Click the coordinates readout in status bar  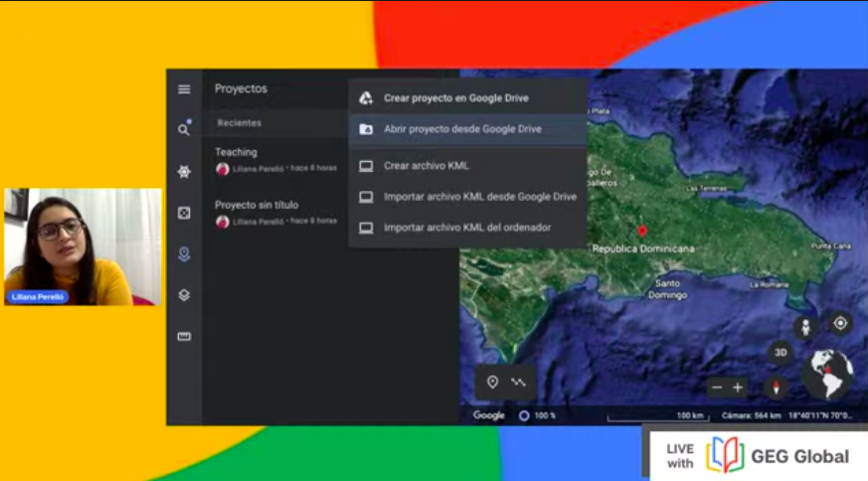pos(820,415)
